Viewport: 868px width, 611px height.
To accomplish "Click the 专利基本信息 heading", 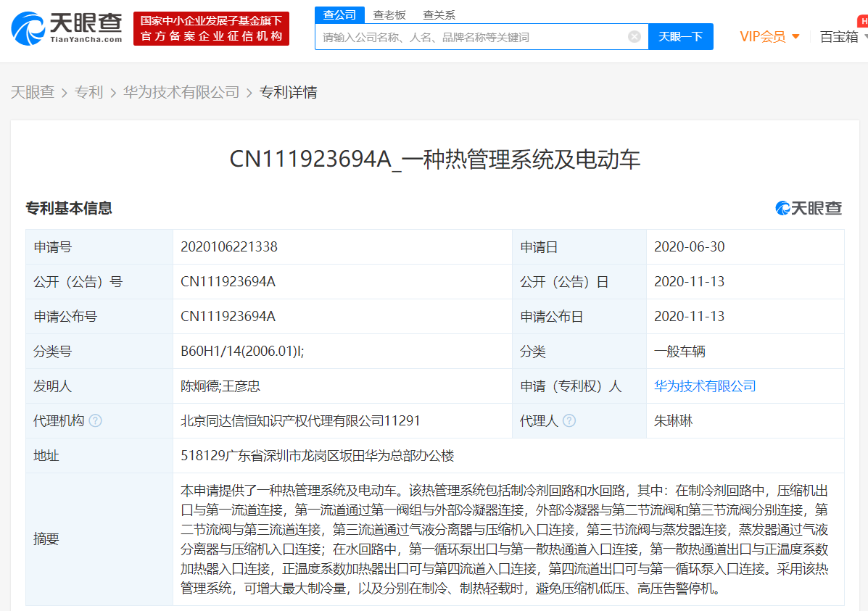I will 69,208.
